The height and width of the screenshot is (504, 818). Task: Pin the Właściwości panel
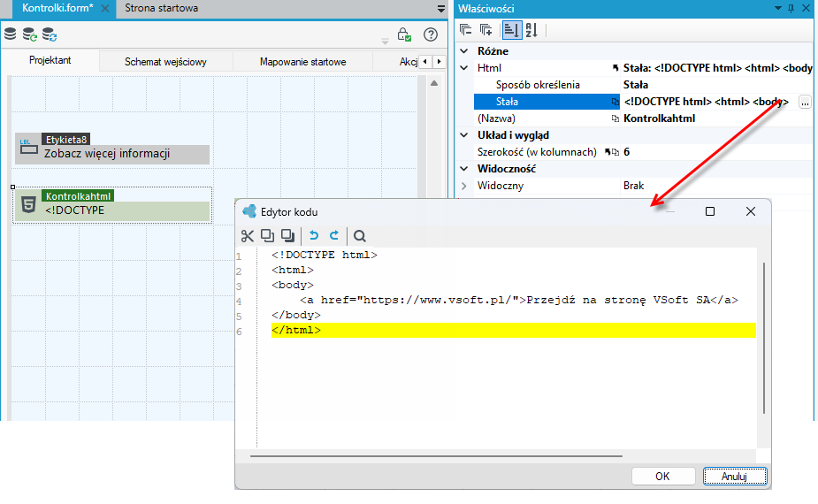791,8
